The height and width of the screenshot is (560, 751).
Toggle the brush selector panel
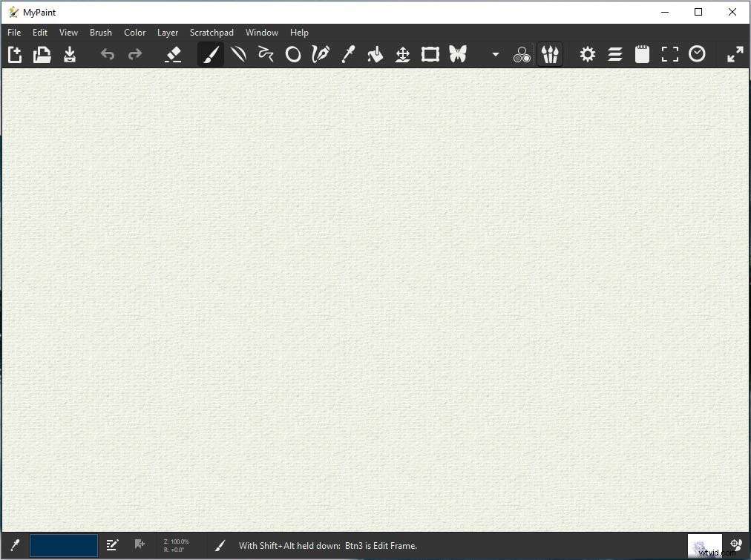click(550, 54)
